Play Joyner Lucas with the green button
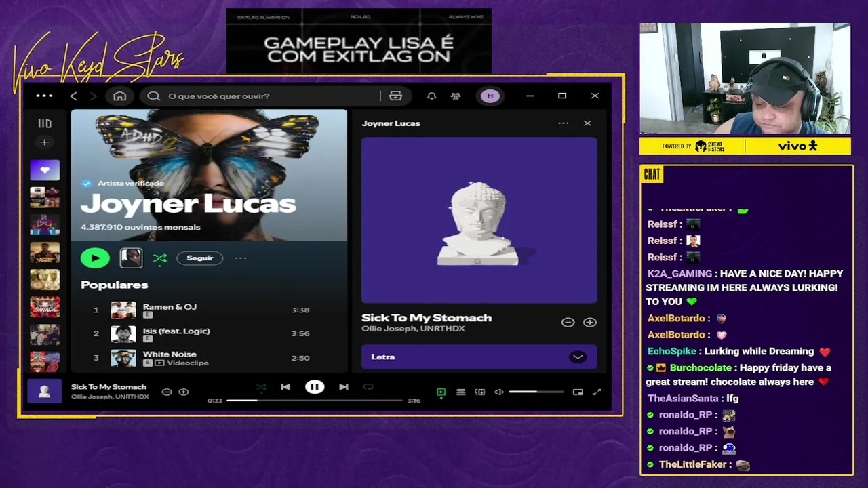 click(95, 258)
